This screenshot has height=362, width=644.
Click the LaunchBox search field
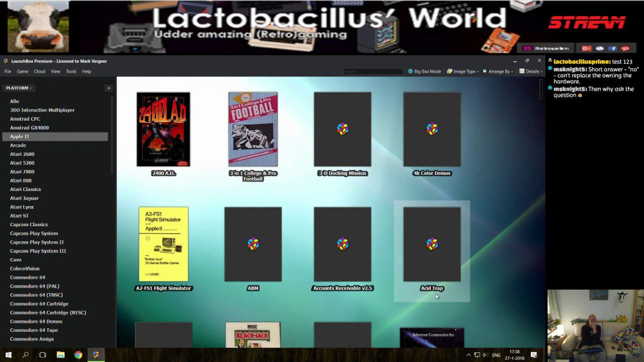tap(373, 71)
